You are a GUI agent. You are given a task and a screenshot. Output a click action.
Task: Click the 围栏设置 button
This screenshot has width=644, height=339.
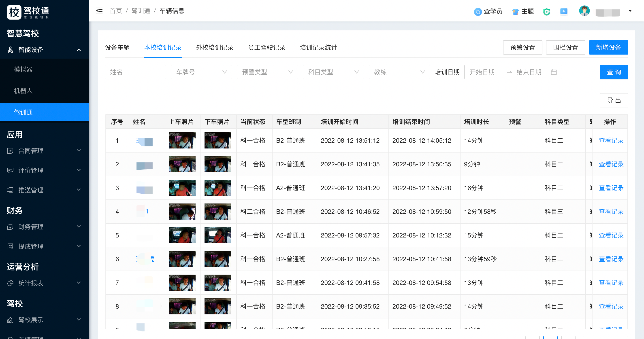(565, 47)
